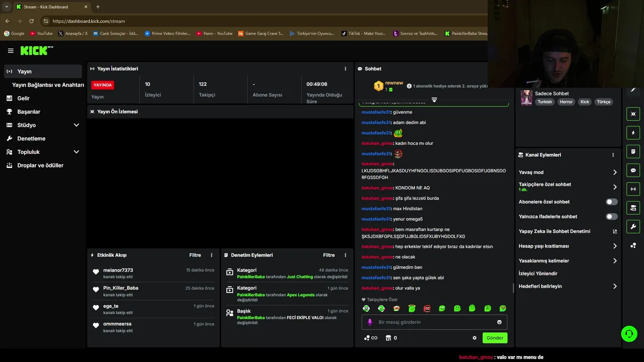Screen dimensions: 644x362
Task: Toggle Abonelere özel sohbet switch
Action: click(612, 202)
